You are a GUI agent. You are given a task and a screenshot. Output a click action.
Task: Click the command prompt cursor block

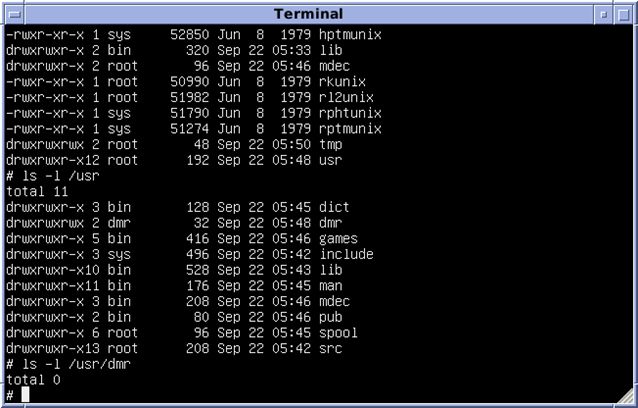25,395
